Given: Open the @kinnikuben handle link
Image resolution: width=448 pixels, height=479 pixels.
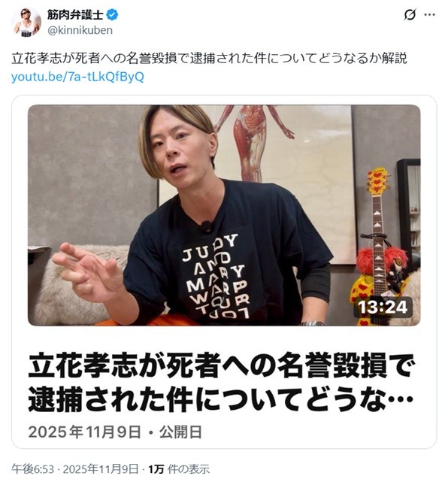Looking at the screenshot, I should pos(80,30).
